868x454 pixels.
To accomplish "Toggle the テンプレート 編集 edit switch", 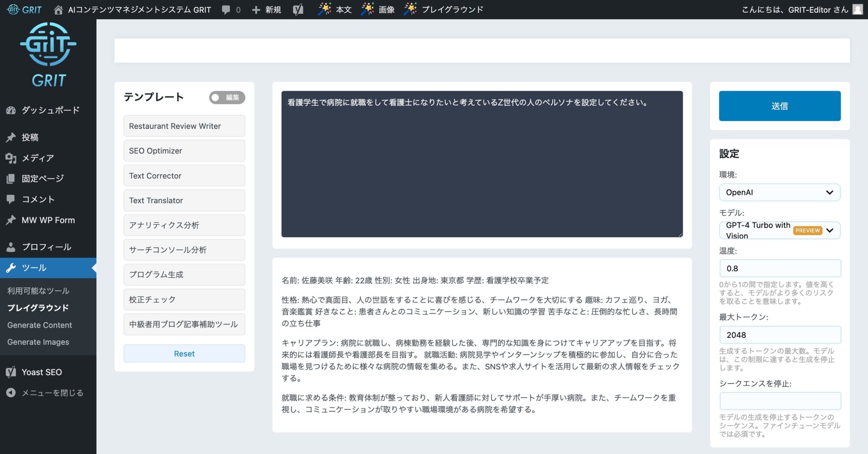I will [x=227, y=98].
